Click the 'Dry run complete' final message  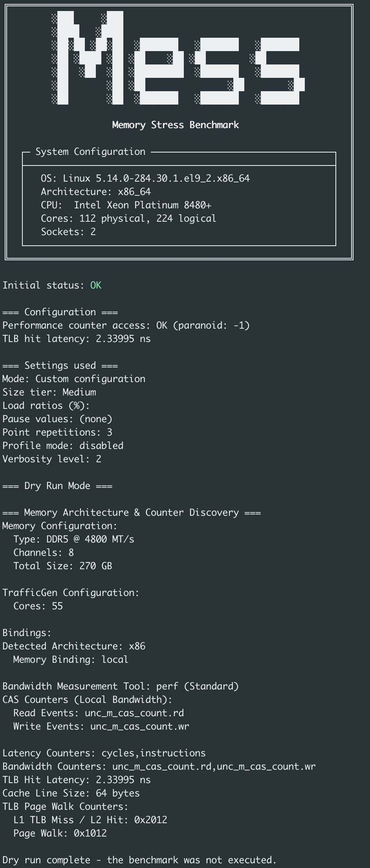tap(139, 860)
